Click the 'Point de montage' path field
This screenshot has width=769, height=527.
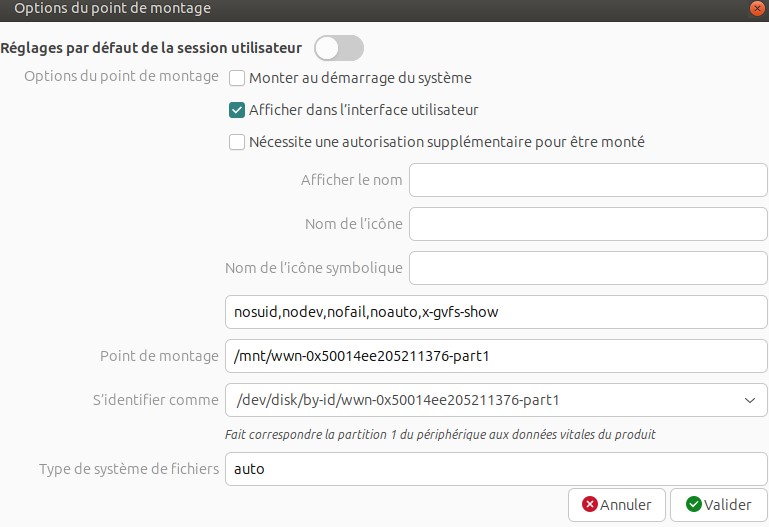click(496, 356)
